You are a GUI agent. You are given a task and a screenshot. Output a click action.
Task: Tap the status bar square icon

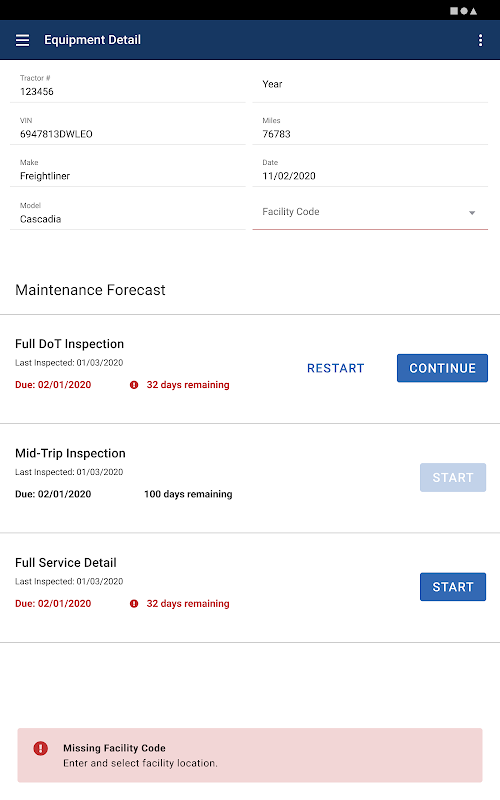[x=454, y=11]
